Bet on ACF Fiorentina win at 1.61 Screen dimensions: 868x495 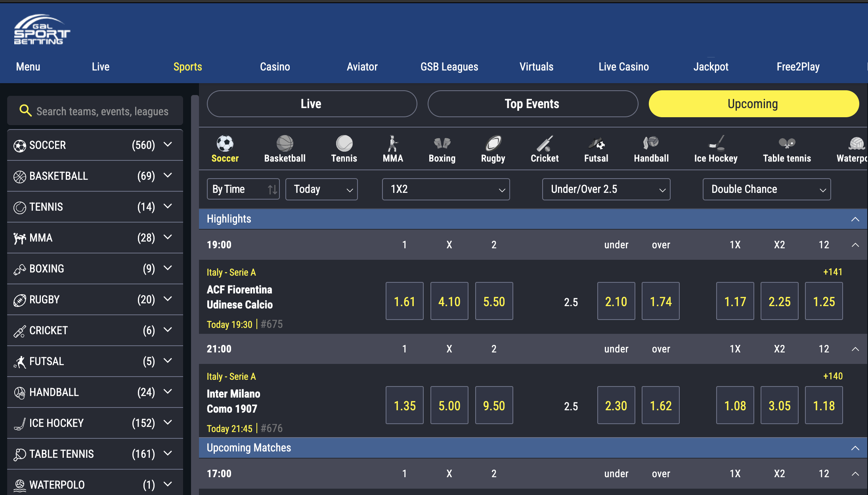point(404,301)
